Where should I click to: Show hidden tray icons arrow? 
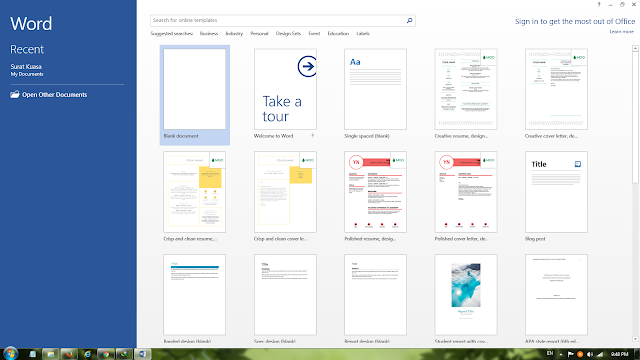pyautogui.click(x=561, y=354)
